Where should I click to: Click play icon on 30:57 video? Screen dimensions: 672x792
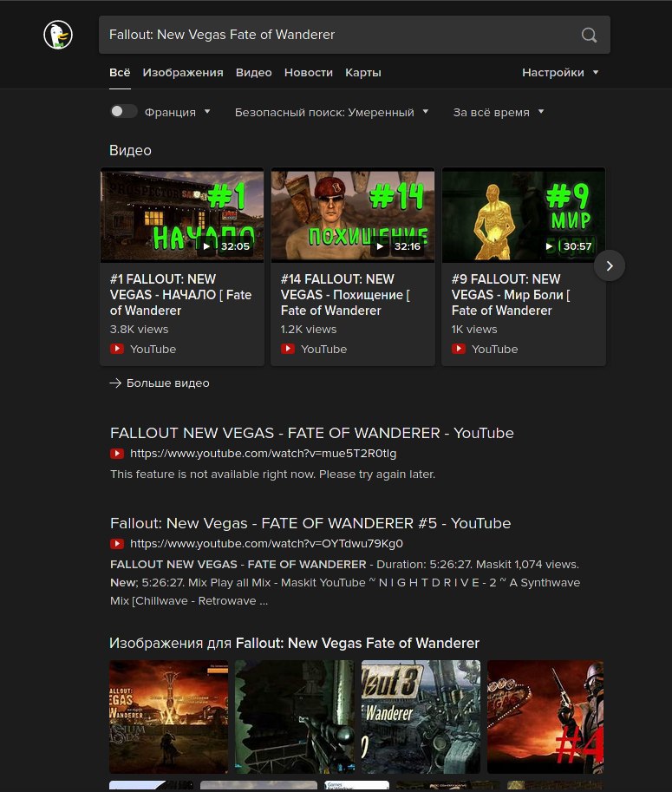tap(549, 246)
